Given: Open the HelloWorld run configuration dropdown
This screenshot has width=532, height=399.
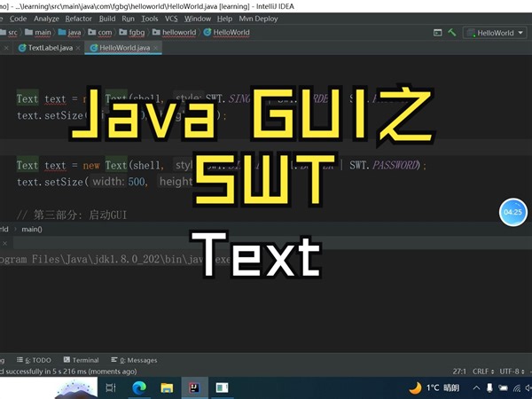Looking at the screenshot, I should (x=495, y=33).
